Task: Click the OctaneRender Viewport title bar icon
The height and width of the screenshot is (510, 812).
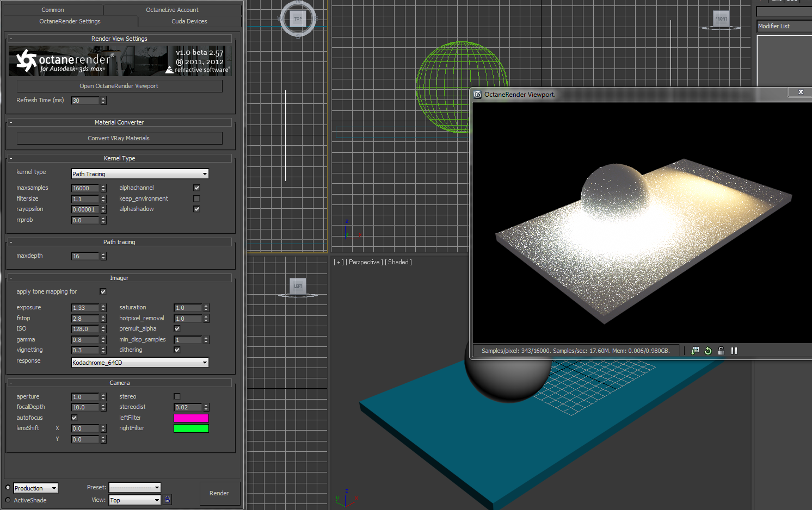Action: (x=477, y=95)
